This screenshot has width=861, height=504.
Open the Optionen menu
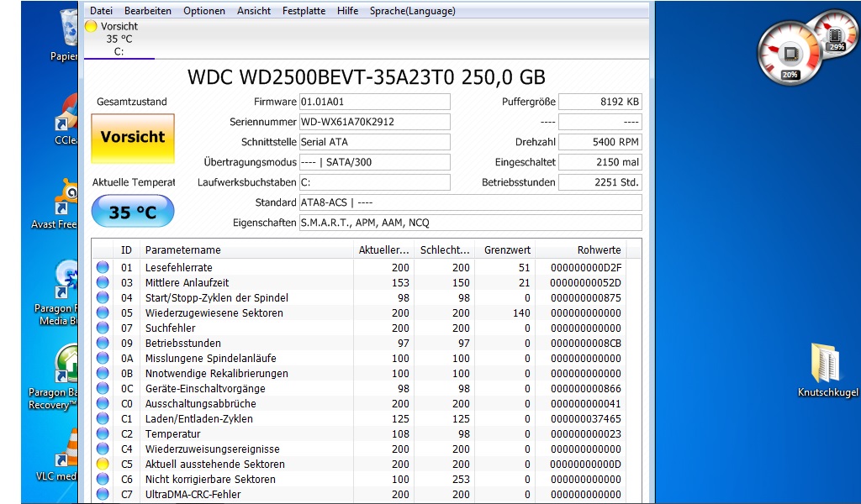(204, 10)
